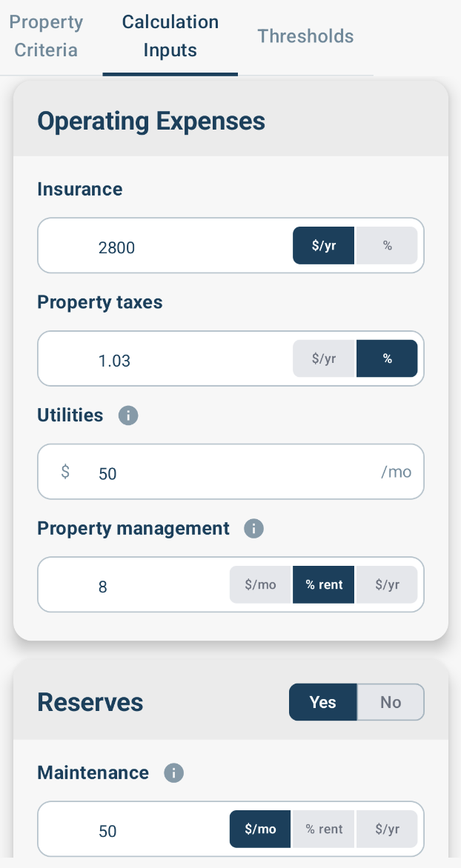Click the Insurance amount field
Viewport: 461px width, 868px height.
point(166,245)
